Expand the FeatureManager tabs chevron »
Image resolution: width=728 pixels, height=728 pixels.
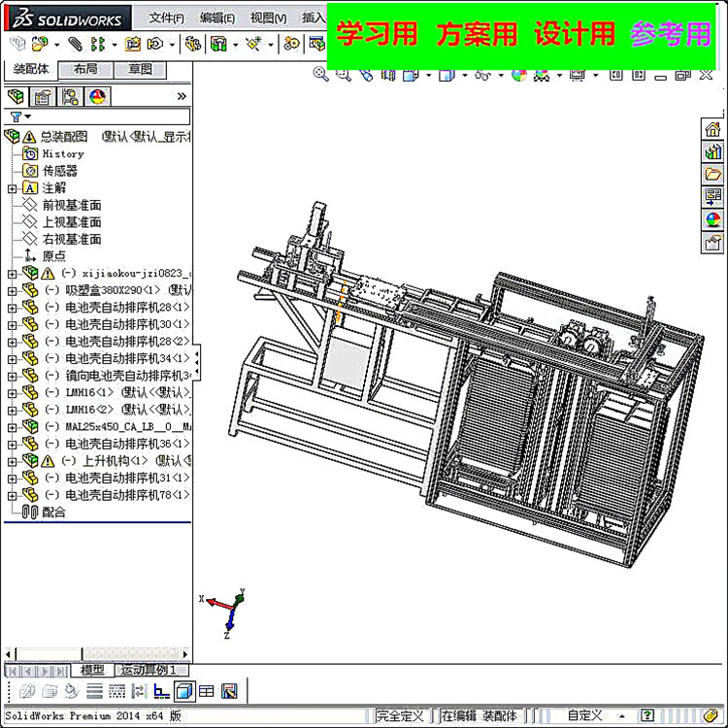click(x=182, y=96)
